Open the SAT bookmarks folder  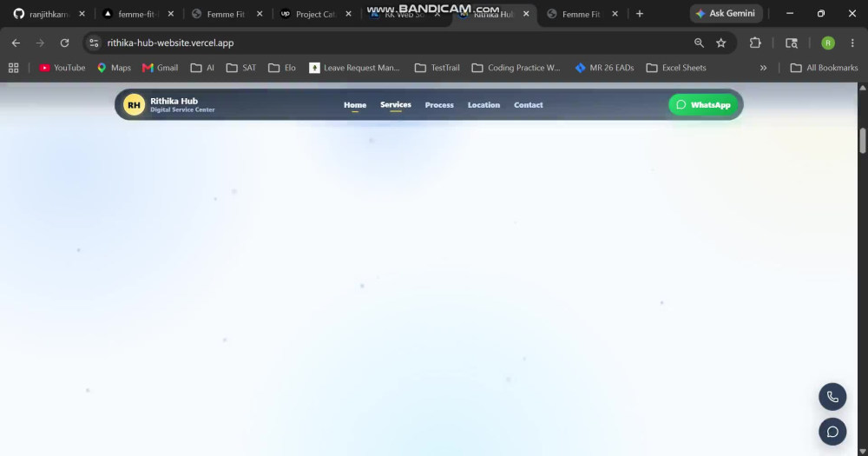241,68
